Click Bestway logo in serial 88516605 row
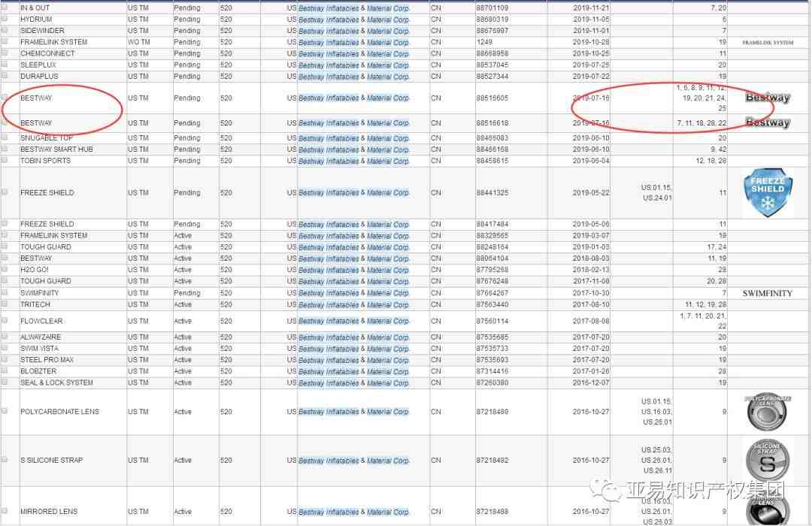 (768, 98)
